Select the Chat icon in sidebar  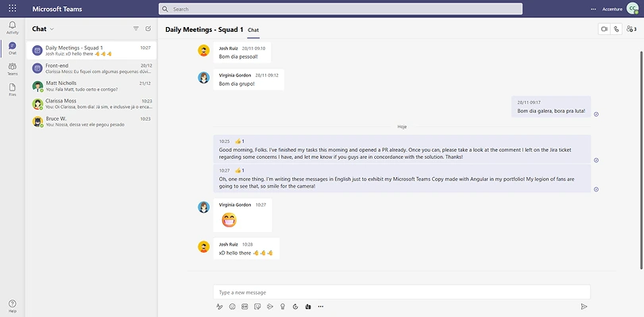click(x=13, y=48)
